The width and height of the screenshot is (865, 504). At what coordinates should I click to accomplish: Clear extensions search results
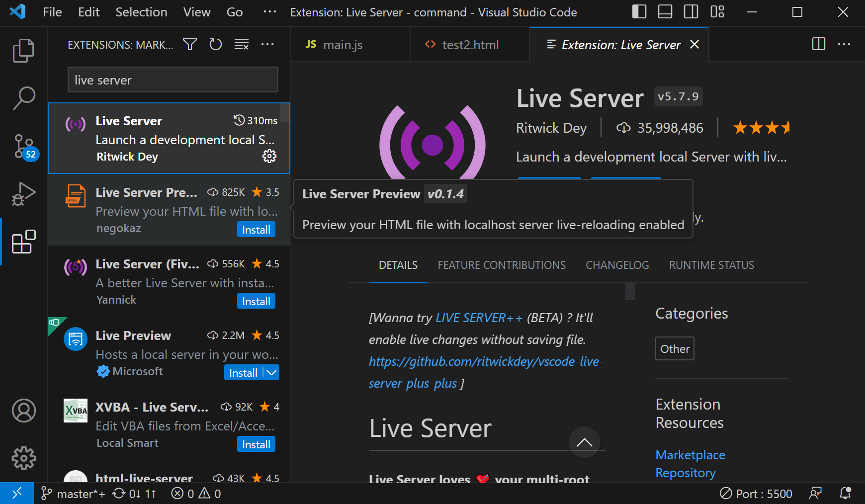tap(242, 45)
